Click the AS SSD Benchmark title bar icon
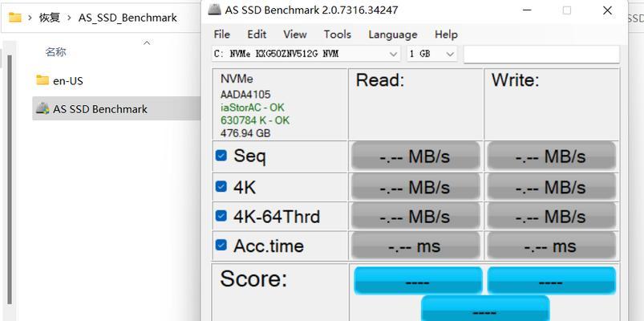 point(214,10)
